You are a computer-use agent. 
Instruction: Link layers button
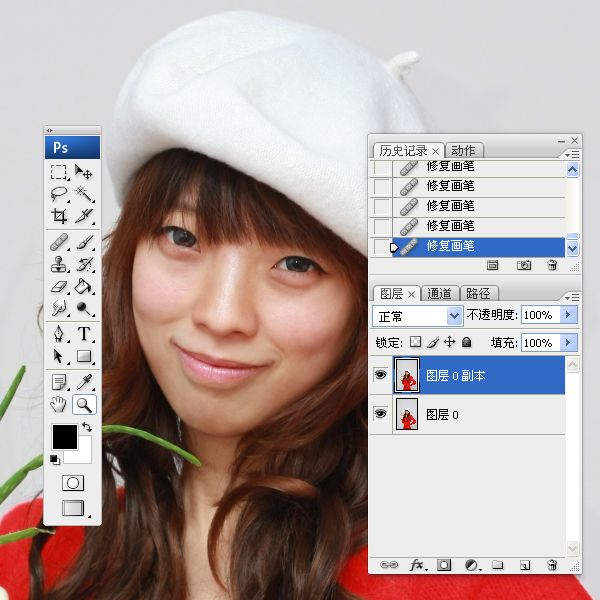[389, 565]
